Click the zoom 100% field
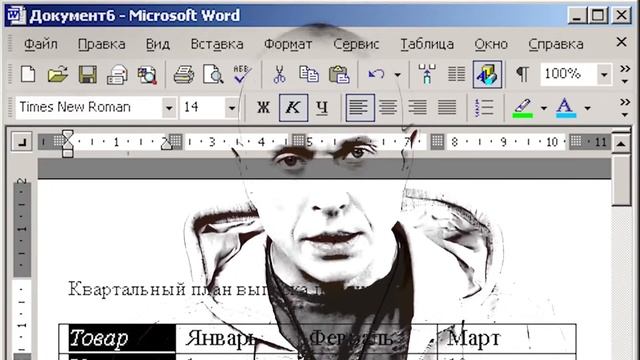Screen dimensions: 640x360 (x=569, y=74)
